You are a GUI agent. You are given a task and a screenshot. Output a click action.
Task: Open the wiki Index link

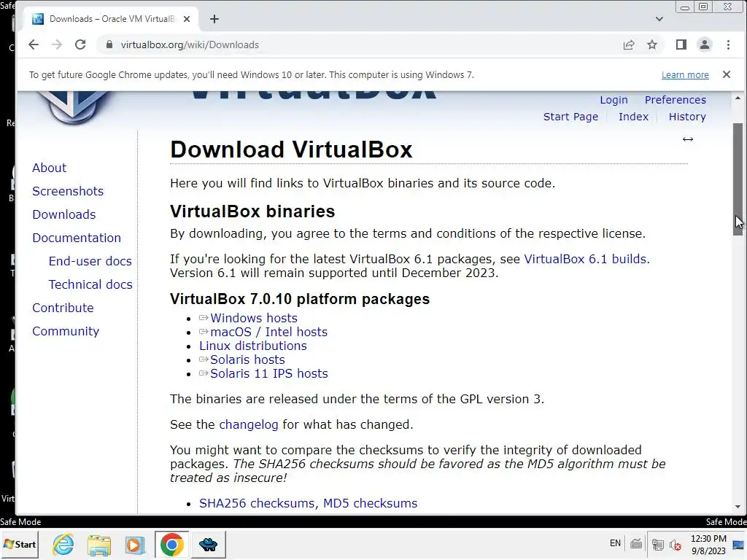[x=634, y=117]
